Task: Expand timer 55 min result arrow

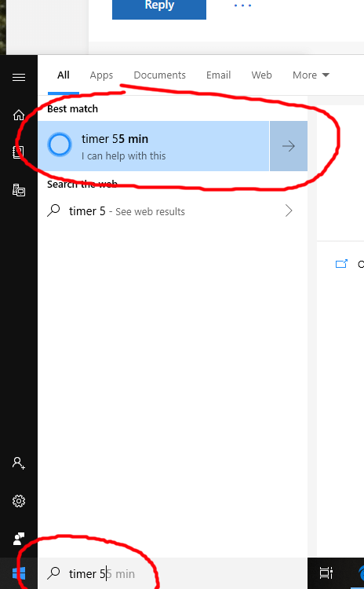Action: [289, 146]
